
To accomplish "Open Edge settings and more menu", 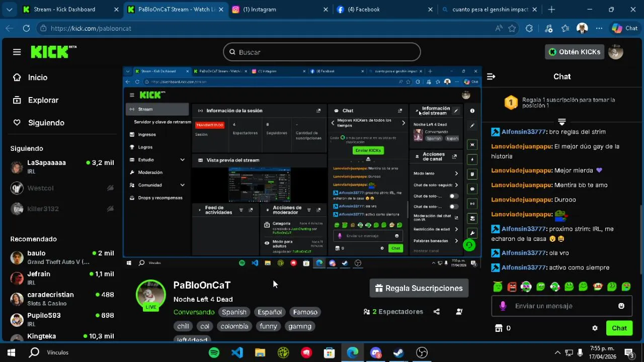I will pos(599,28).
